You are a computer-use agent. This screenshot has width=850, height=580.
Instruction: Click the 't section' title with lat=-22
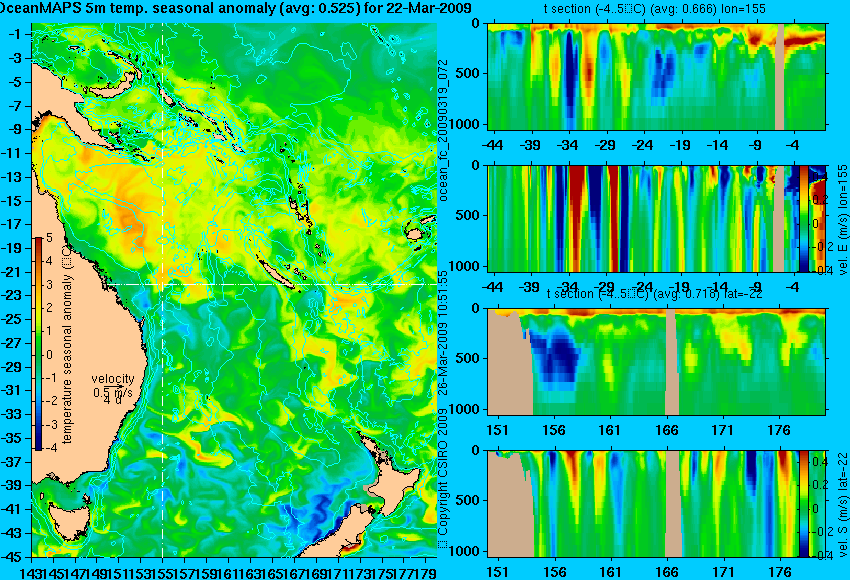[x=655, y=294]
